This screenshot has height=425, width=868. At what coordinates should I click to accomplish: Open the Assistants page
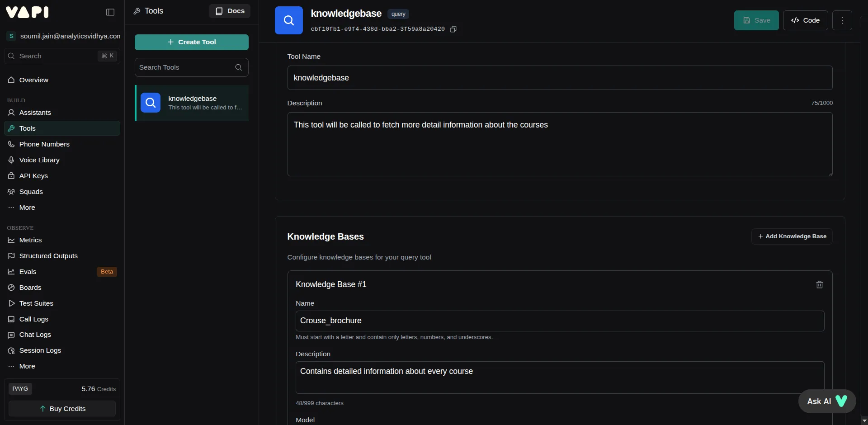click(x=35, y=113)
